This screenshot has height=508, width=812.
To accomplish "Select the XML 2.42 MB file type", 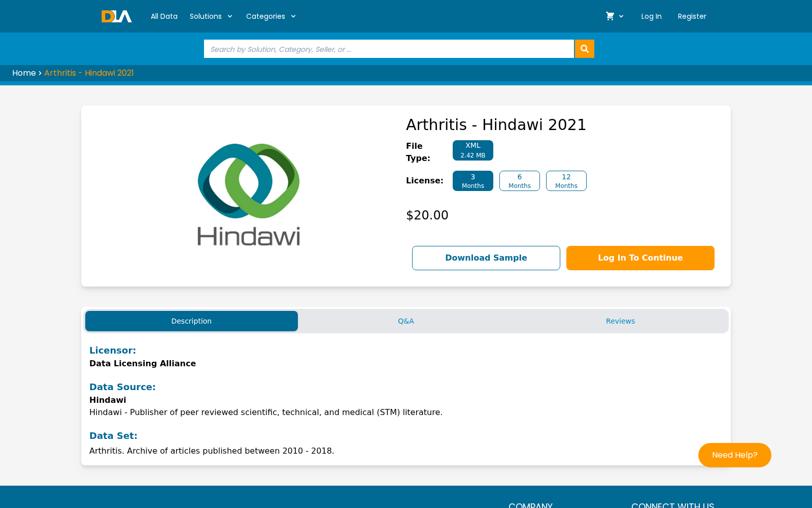I will [x=473, y=150].
